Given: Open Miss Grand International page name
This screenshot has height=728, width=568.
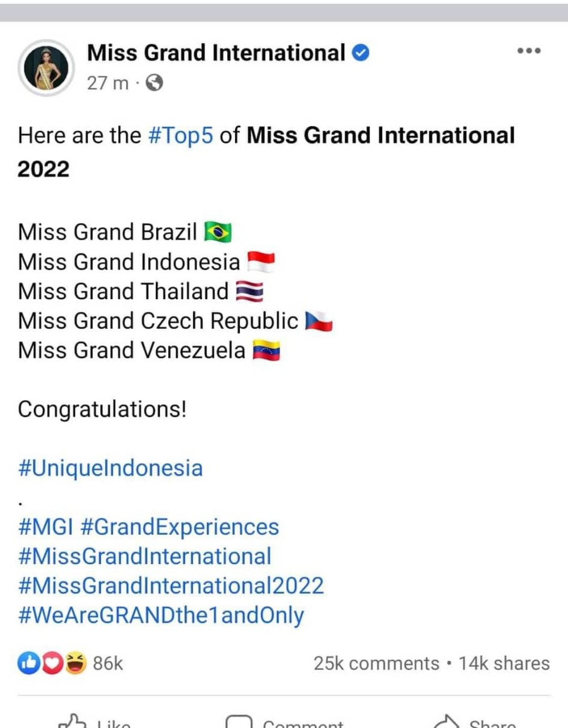Looking at the screenshot, I should coord(216,53).
